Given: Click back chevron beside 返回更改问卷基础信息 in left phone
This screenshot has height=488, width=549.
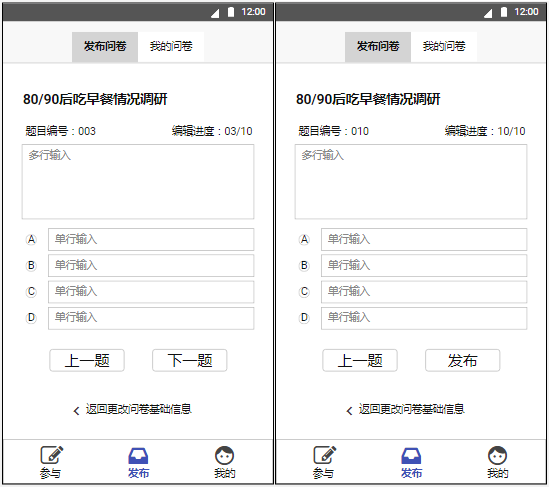Looking at the screenshot, I should [76, 411].
